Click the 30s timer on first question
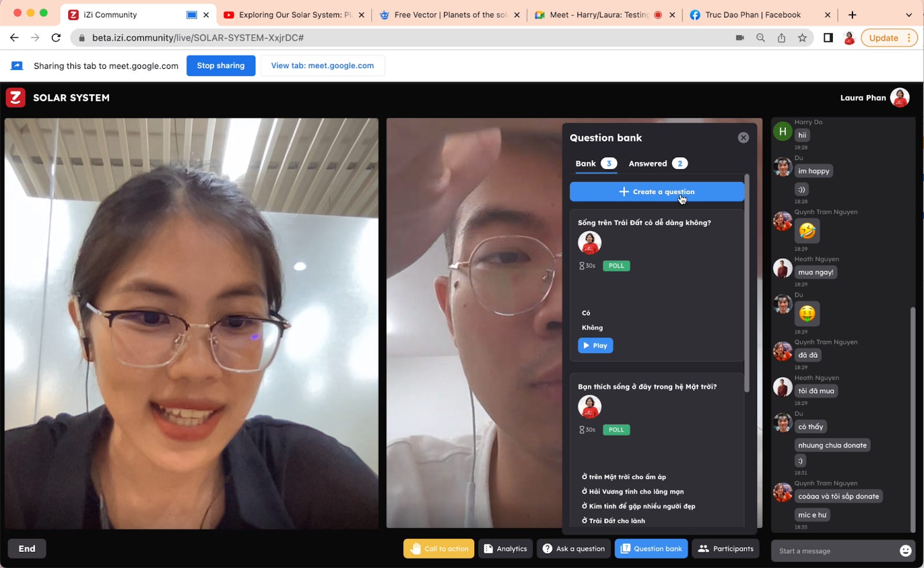 587,266
